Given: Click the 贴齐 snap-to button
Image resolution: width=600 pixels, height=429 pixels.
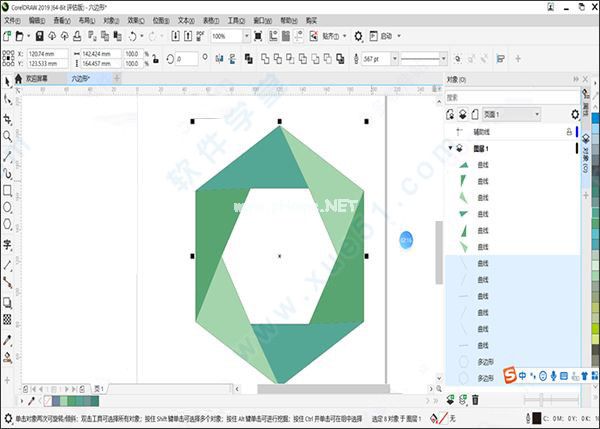Looking at the screenshot, I should point(329,36).
